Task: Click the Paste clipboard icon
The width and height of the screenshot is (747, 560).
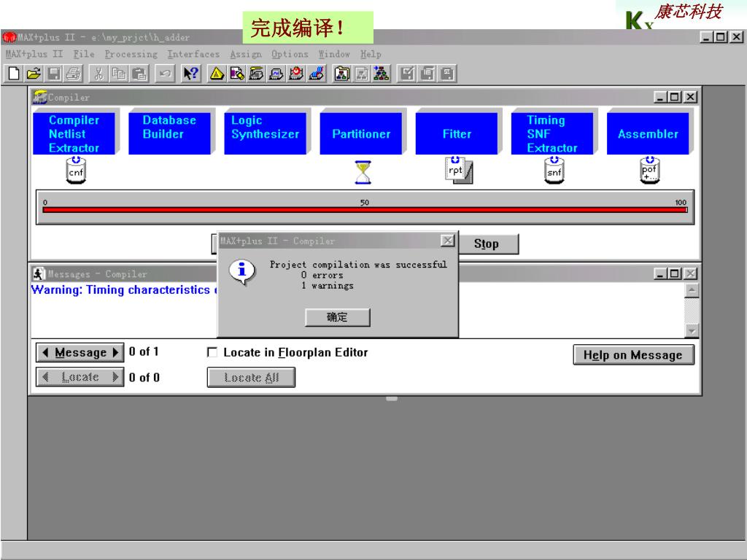Action: click(x=139, y=74)
